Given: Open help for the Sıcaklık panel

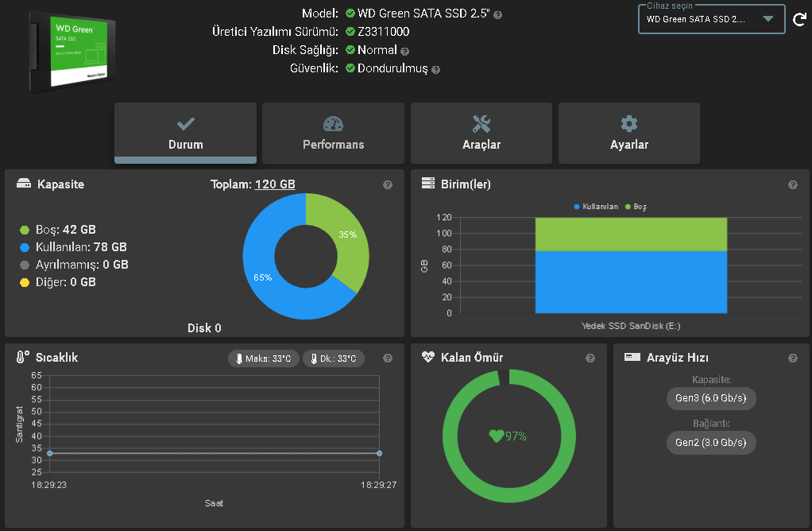Looking at the screenshot, I should click(388, 358).
